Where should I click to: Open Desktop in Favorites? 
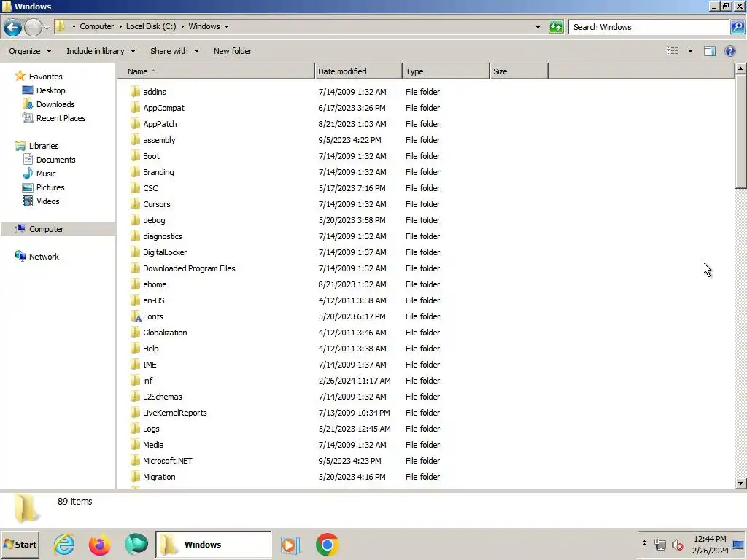click(x=50, y=90)
